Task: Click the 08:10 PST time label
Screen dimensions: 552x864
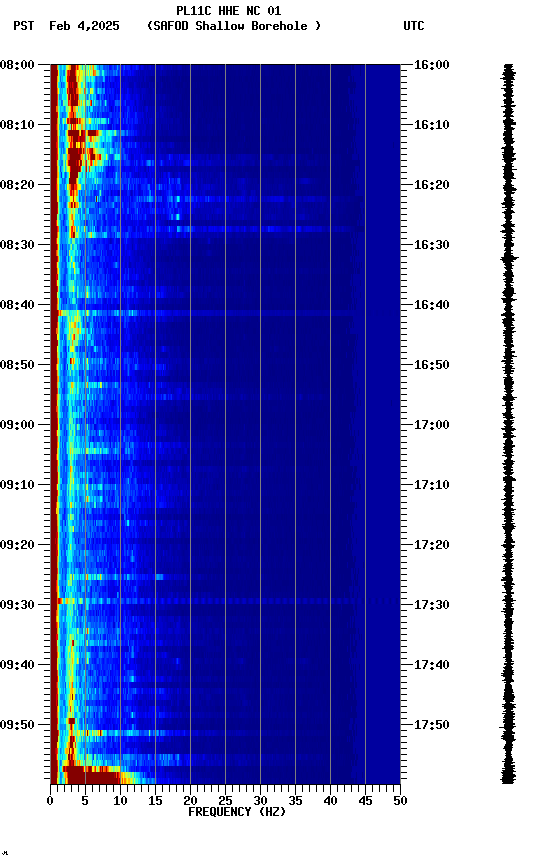Action: [17, 125]
